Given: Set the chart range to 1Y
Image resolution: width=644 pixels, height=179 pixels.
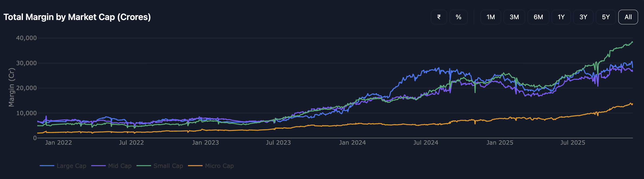Looking at the screenshot, I should click(x=561, y=17).
